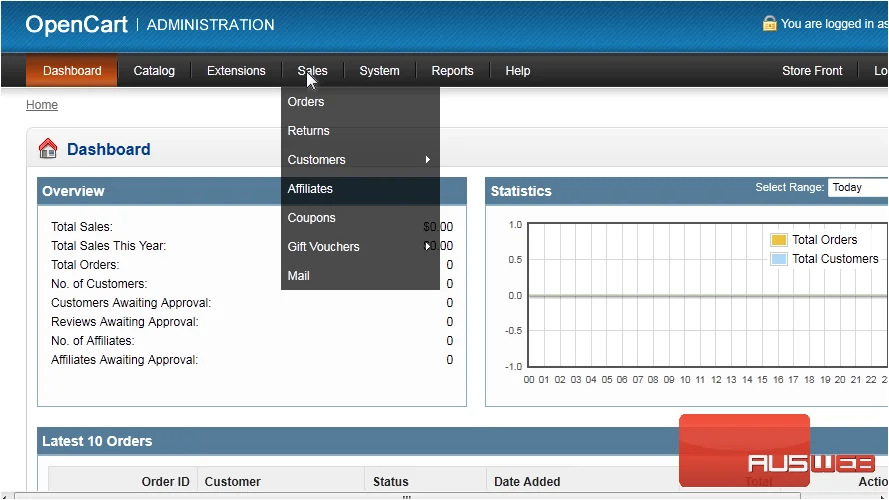Go to Store Front link
This screenshot has width=889, height=500.
812,71
